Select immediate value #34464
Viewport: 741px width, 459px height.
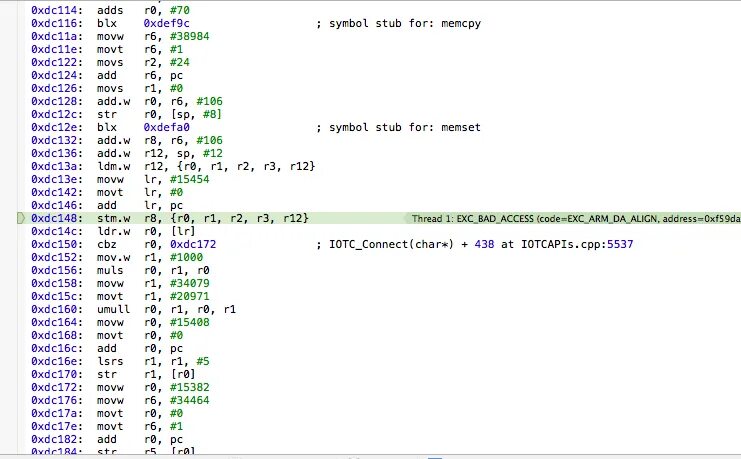[190, 400]
